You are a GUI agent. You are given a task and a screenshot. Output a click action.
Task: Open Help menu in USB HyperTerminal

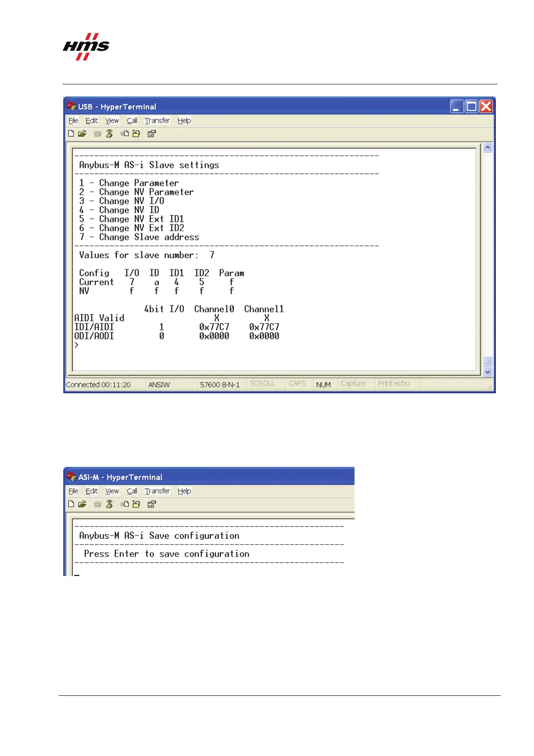pos(184,120)
